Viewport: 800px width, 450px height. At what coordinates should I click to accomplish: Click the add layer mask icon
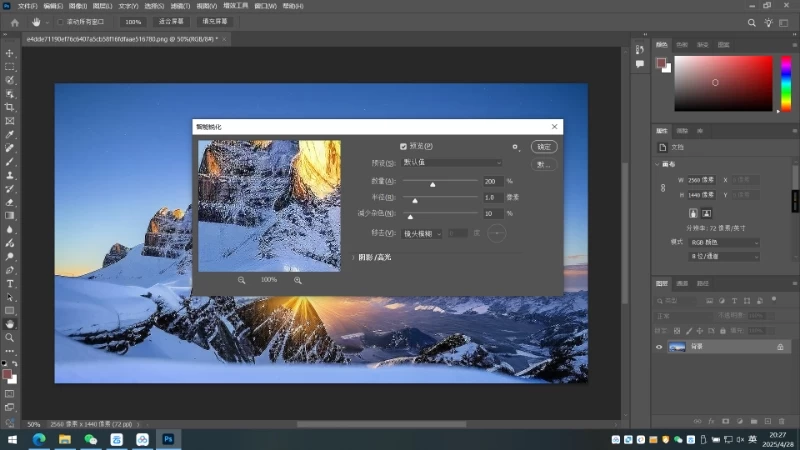726,421
